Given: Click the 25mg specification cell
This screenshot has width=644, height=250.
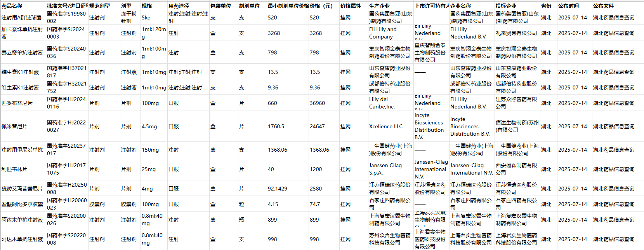Looking at the screenshot, I should point(154,169).
